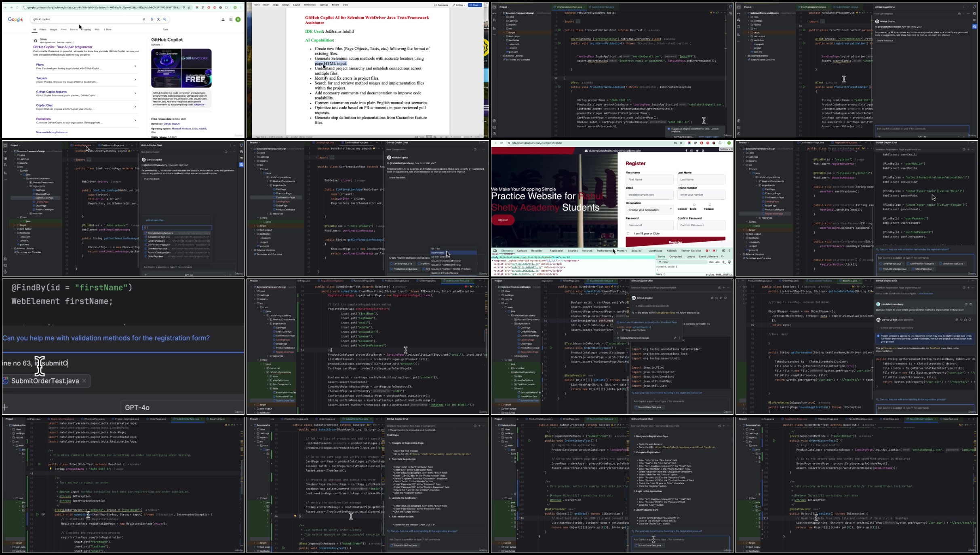Click the Confirm Password input field

pos(701,225)
